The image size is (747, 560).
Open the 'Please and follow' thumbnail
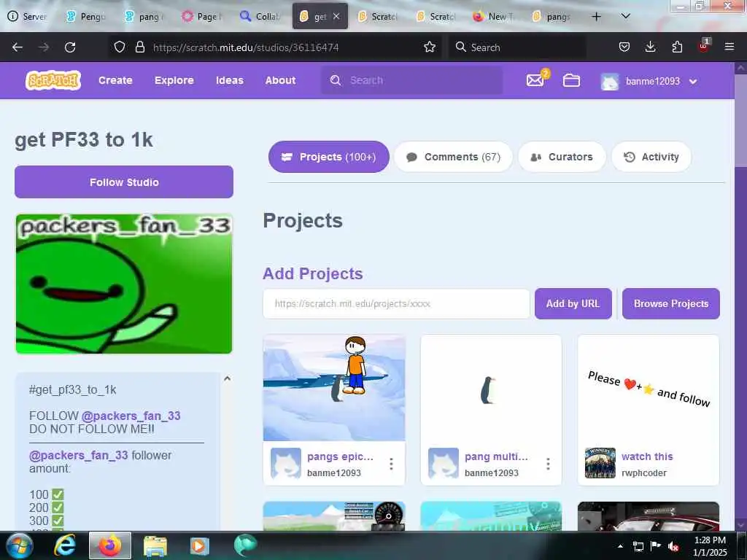point(649,388)
